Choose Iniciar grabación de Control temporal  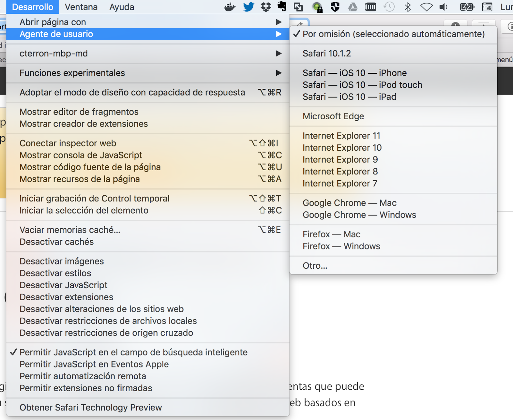(x=148, y=198)
